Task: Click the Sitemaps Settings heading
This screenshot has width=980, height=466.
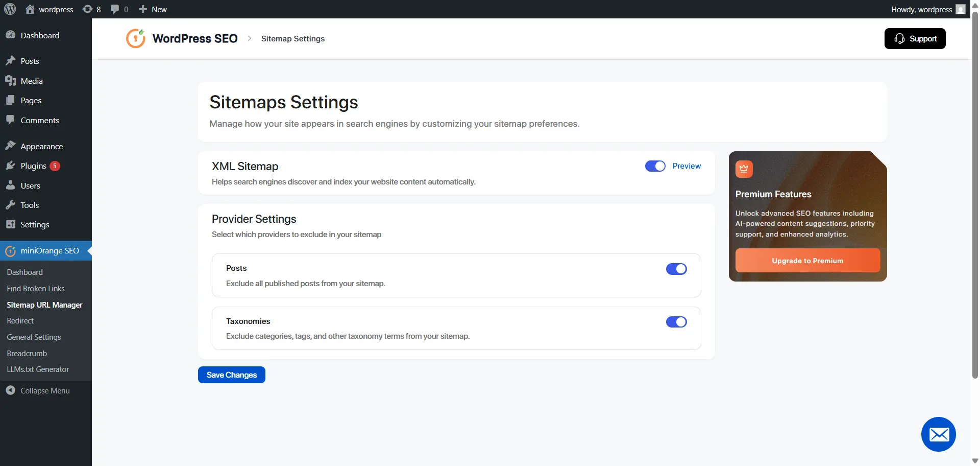Action: (x=284, y=102)
